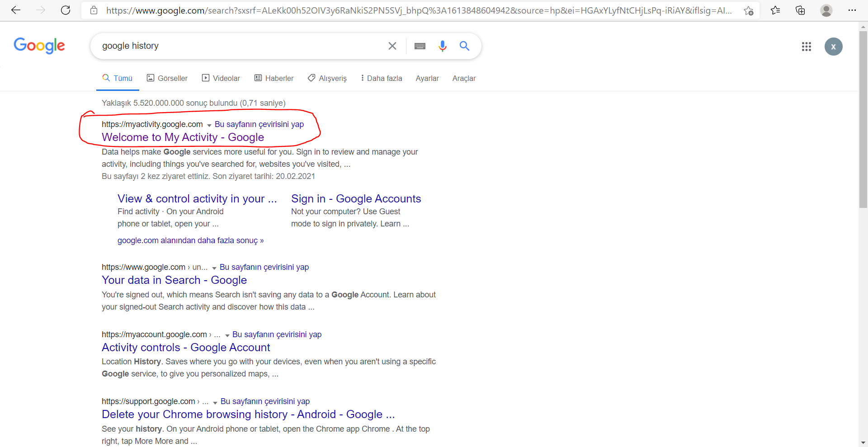Translate the My Activity result page
Image resolution: width=868 pixels, height=447 pixels.
tap(259, 124)
